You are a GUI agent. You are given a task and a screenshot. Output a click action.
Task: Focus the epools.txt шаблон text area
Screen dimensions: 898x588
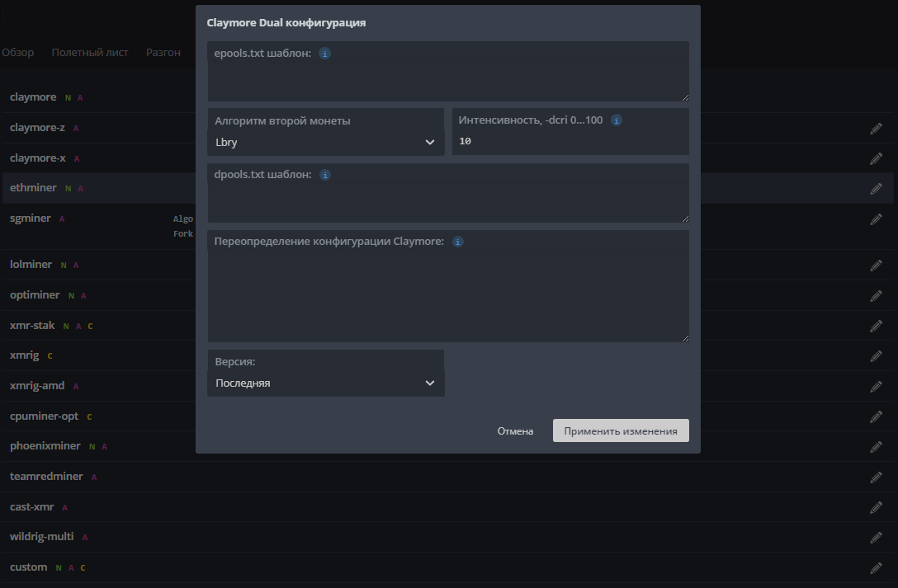pyautogui.click(x=448, y=71)
